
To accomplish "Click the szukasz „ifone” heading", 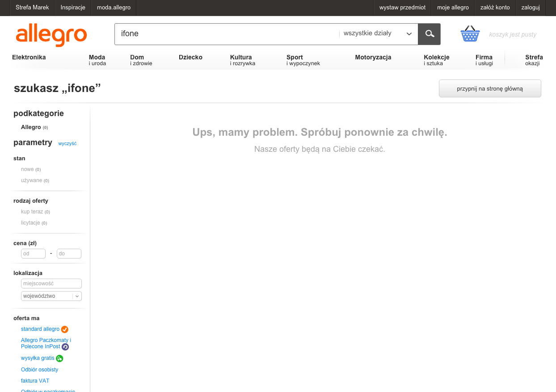I will 57,88.
